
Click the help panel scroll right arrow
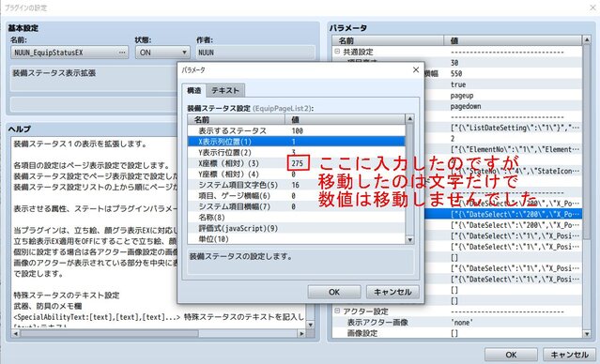coord(302,333)
